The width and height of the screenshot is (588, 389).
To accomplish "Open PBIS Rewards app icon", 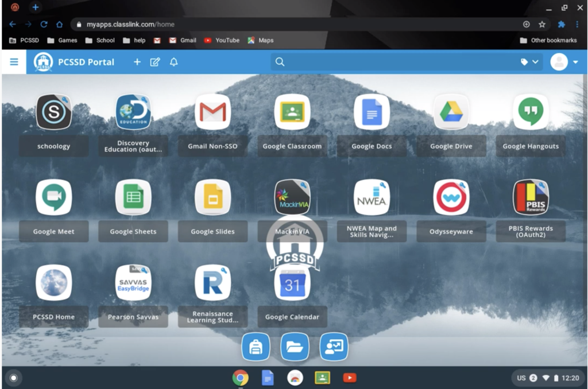I will point(531,197).
